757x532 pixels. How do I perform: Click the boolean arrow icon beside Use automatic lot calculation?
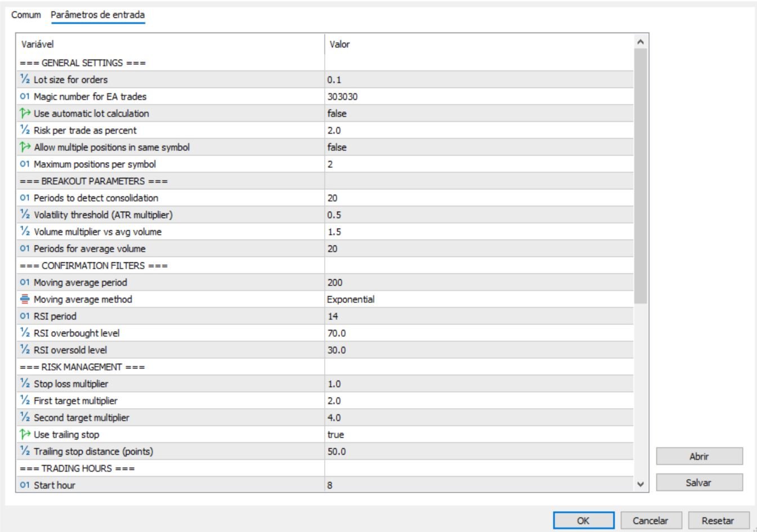point(25,113)
